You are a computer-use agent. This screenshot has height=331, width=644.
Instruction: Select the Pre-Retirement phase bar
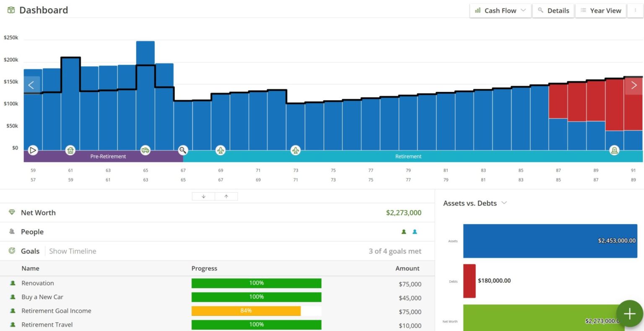(103, 156)
